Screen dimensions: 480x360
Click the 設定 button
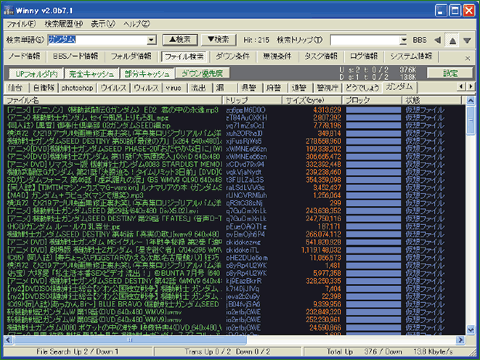(x=450, y=73)
